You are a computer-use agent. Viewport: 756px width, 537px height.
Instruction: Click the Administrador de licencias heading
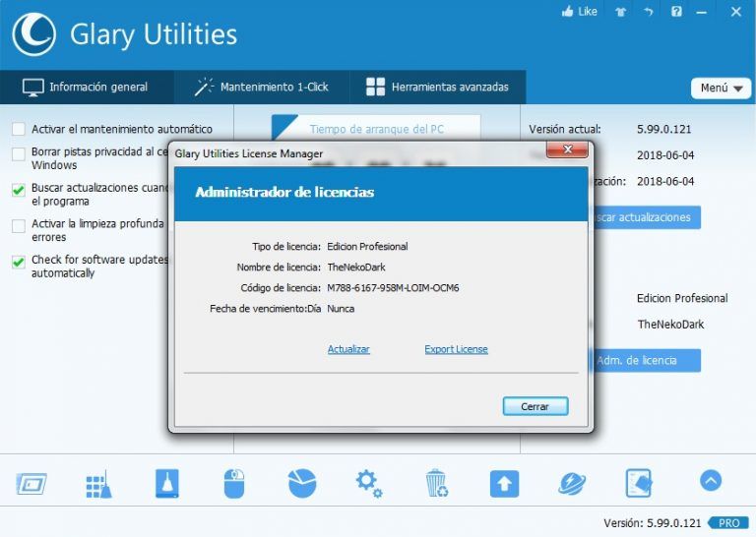[x=284, y=192]
